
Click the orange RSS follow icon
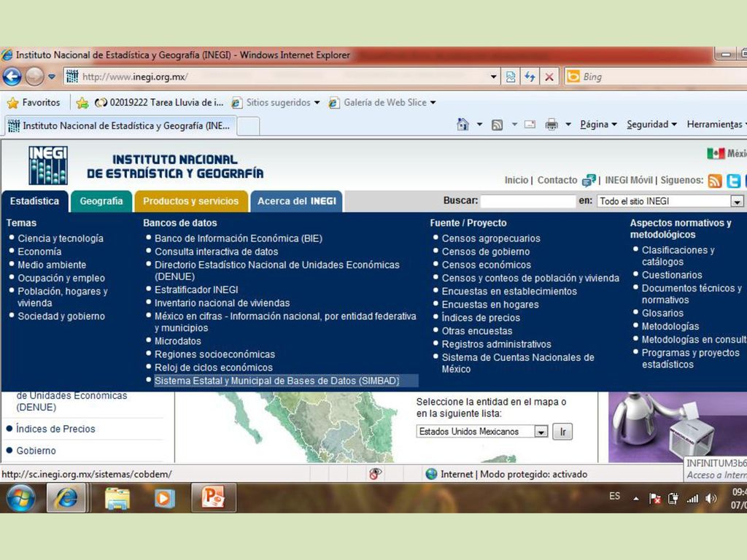point(715,181)
